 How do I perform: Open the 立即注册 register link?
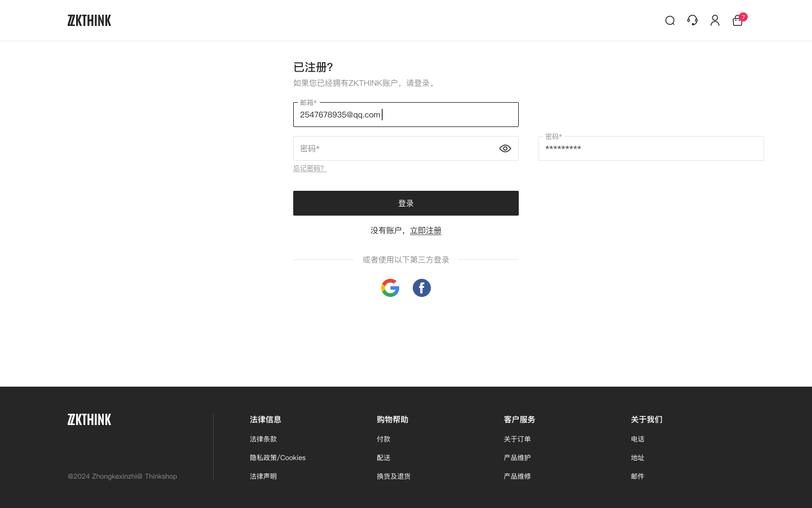[x=426, y=230]
